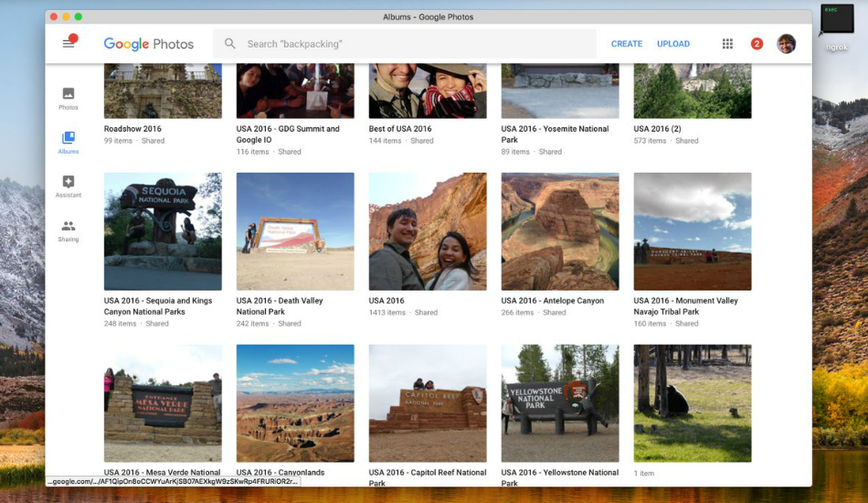Click "99 items" under Roadshow 2016
The height and width of the screenshot is (503, 868).
pos(118,141)
